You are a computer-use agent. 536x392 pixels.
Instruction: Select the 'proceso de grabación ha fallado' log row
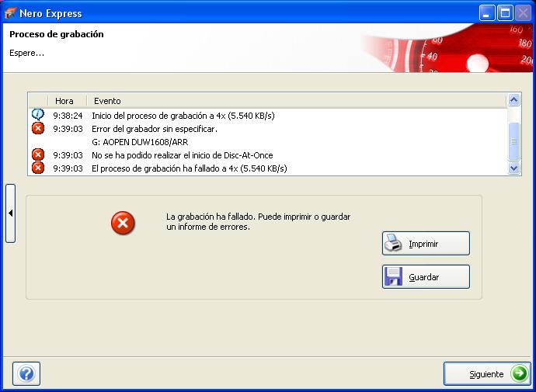189,168
